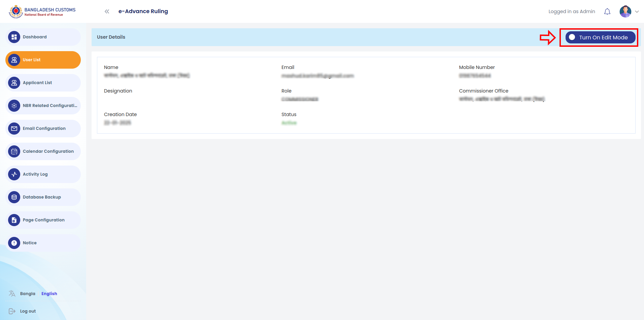Turn on Edit Mode toggle
The image size is (644, 320).
[600, 37]
